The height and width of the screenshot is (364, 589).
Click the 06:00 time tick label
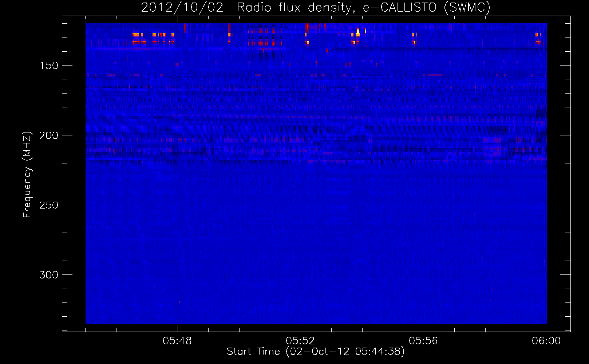coord(546,341)
